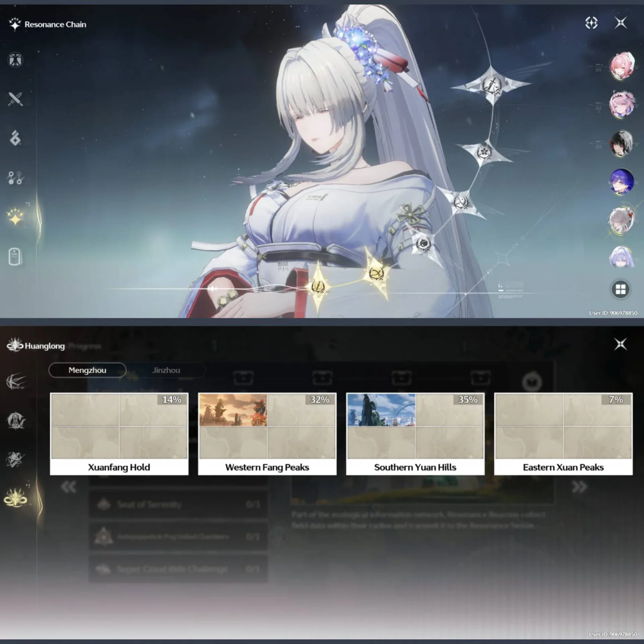This screenshot has height=644, width=644.
Task: Close the Resonance Chain screen
Action: click(x=621, y=23)
